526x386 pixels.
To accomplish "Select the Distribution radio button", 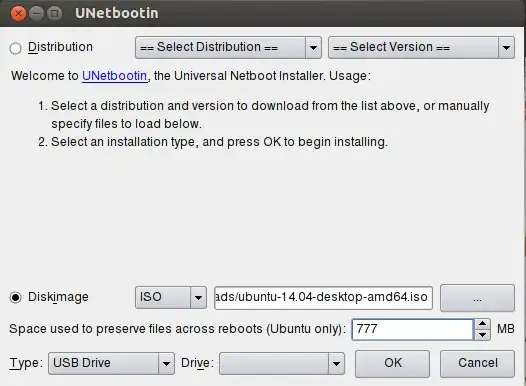I will point(15,48).
